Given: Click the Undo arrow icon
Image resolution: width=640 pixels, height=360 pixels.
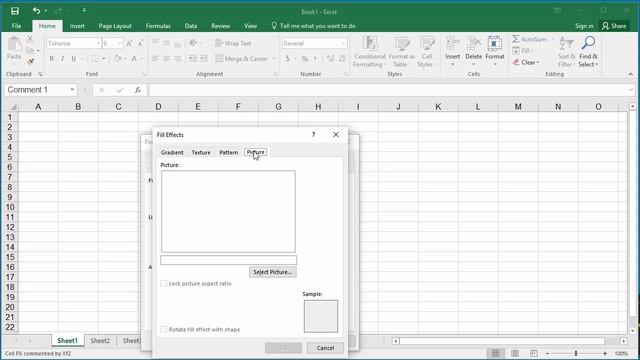Looking at the screenshot, I should tap(36, 11).
